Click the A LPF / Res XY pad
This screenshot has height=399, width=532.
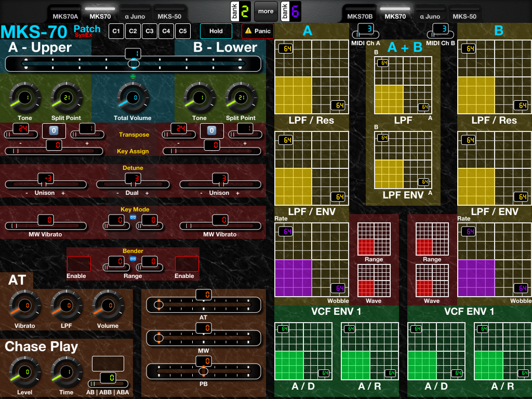(312, 77)
